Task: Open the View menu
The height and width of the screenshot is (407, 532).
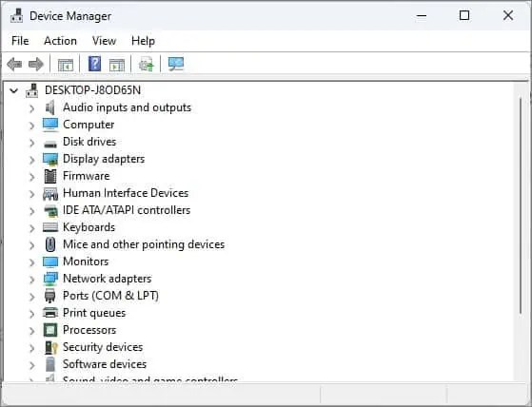Action: (104, 41)
